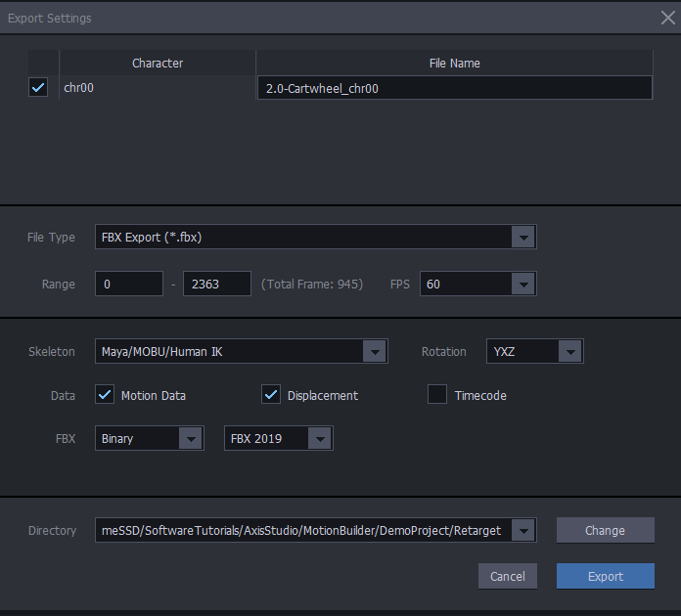Toggle the Displacement checkbox
The width and height of the screenshot is (681, 616).
click(271, 395)
